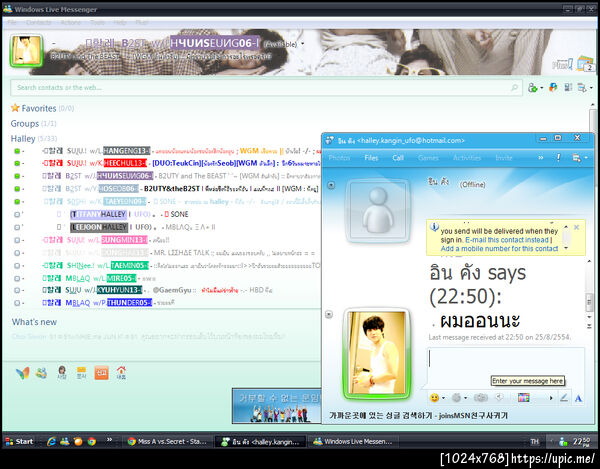This screenshot has height=469, width=600.
Task: Open the Actions menu
Action: tap(71, 22)
